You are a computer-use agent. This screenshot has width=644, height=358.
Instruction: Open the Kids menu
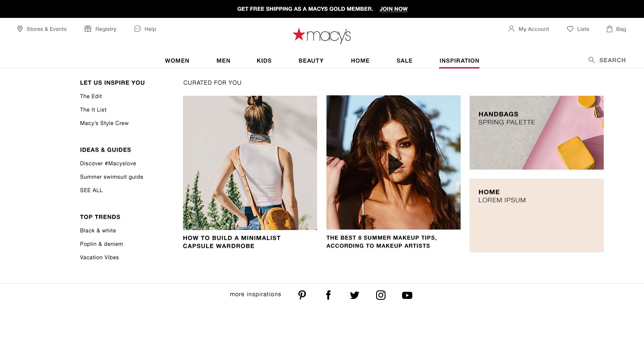click(264, 60)
